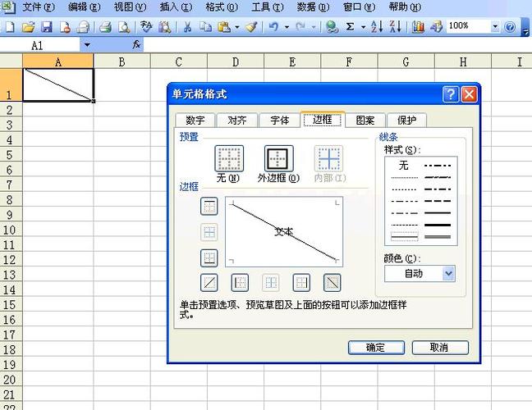Open the AutoSum functions dropdown arrow
Viewport: 532px width, 410px height.
click(363, 27)
